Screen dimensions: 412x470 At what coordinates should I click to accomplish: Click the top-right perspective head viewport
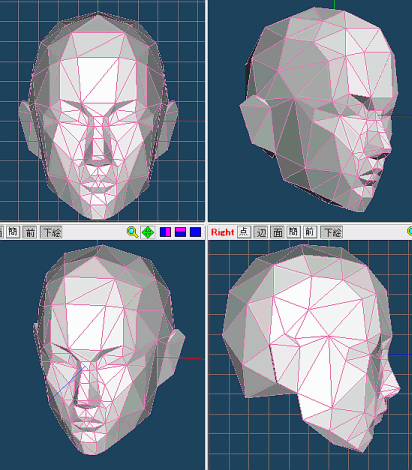310,111
